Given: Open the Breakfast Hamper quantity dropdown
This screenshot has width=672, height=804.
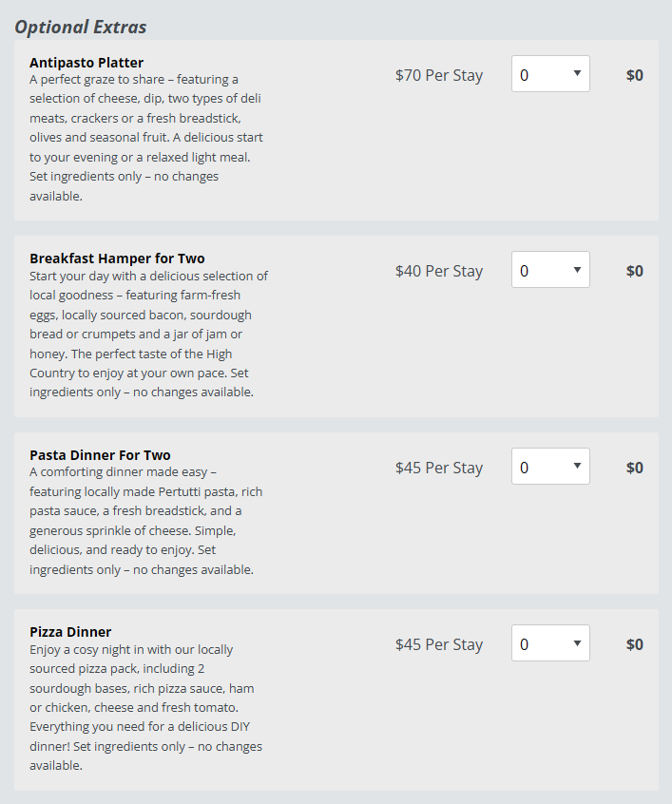Looking at the screenshot, I should (x=550, y=270).
